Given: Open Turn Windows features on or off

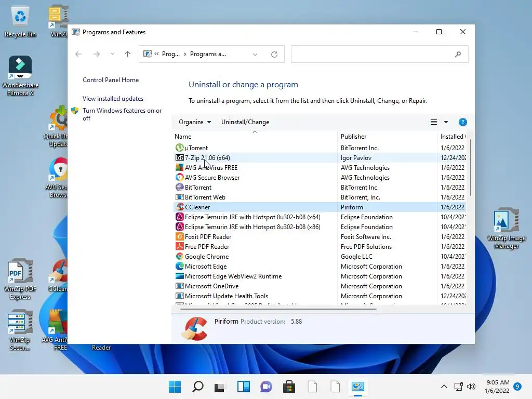Looking at the screenshot, I should (x=122, y=114).
